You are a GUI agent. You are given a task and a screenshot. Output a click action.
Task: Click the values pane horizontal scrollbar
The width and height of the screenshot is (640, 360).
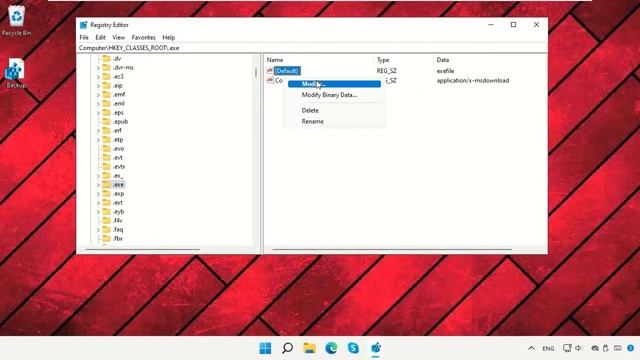point(392,249)
